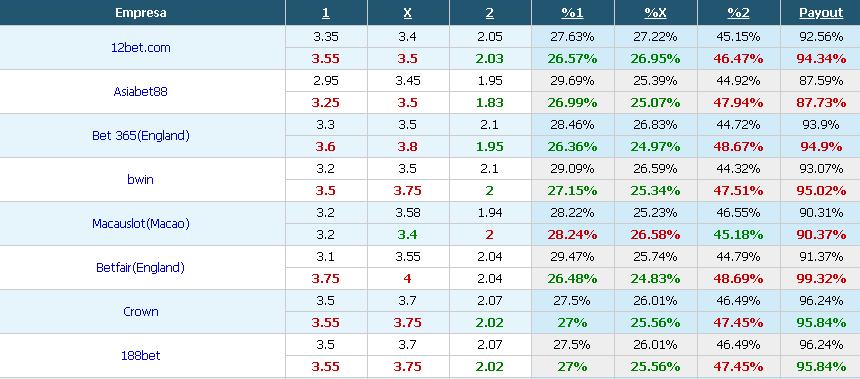Open the Bet 365(England) link
This screenshot has width=860, height=379.
140,135
